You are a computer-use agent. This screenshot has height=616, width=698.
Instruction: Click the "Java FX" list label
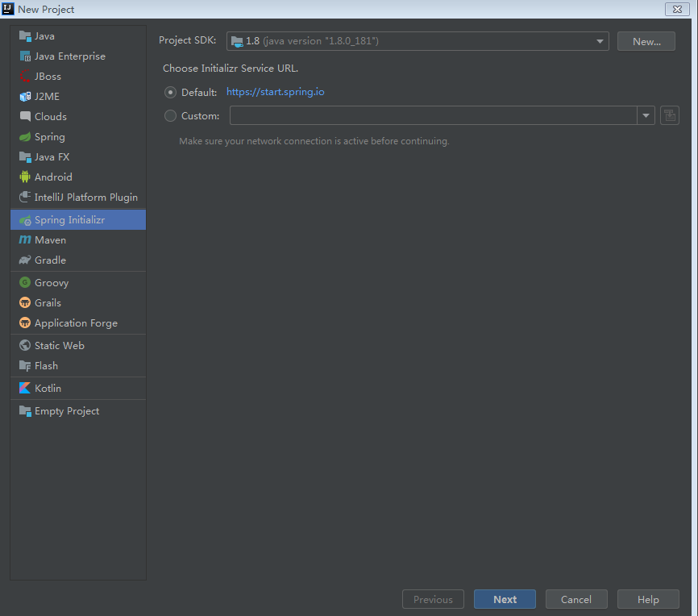pyautogui.click(x=52, y=156)
